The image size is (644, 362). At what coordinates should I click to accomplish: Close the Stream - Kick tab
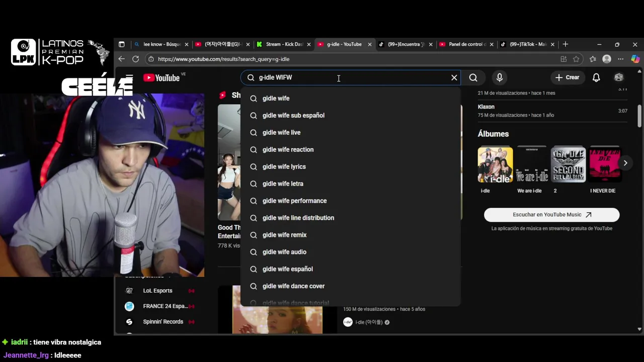[309, 44]
